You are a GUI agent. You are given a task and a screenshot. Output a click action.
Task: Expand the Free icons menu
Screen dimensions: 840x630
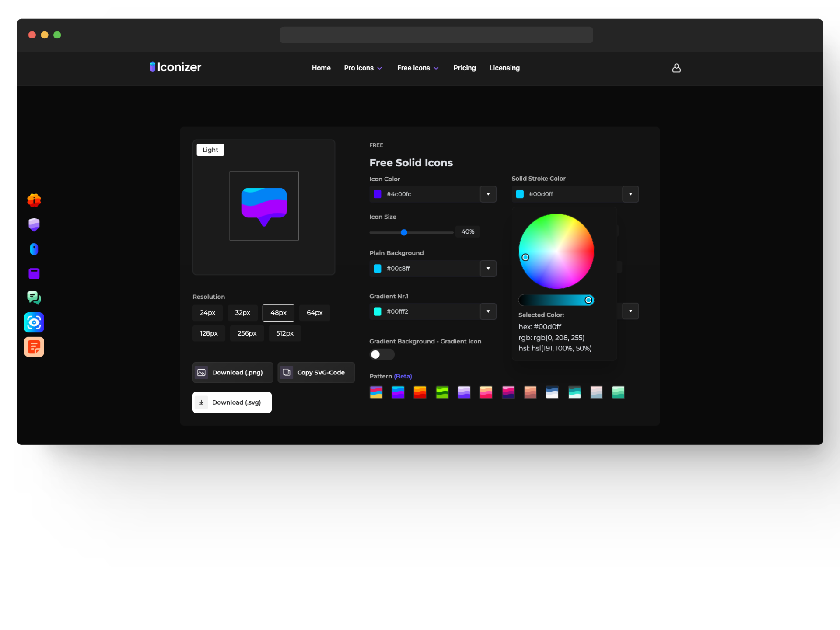pyautogui.click(x=417, y=68)
